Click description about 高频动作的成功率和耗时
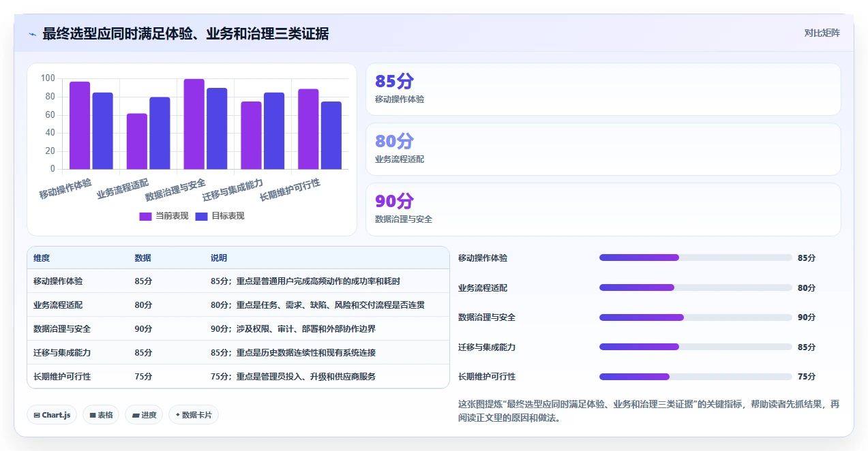868x451 pixels. click(305, 281)
